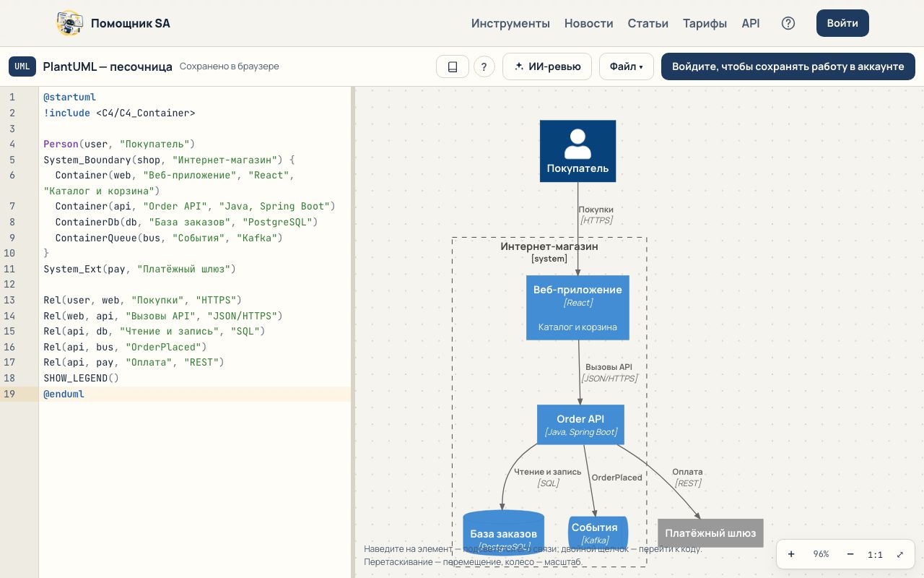Screen dimensions: 924x578
Task: Select the Покупатель person node in diagram
Action: tap(577, 151)
